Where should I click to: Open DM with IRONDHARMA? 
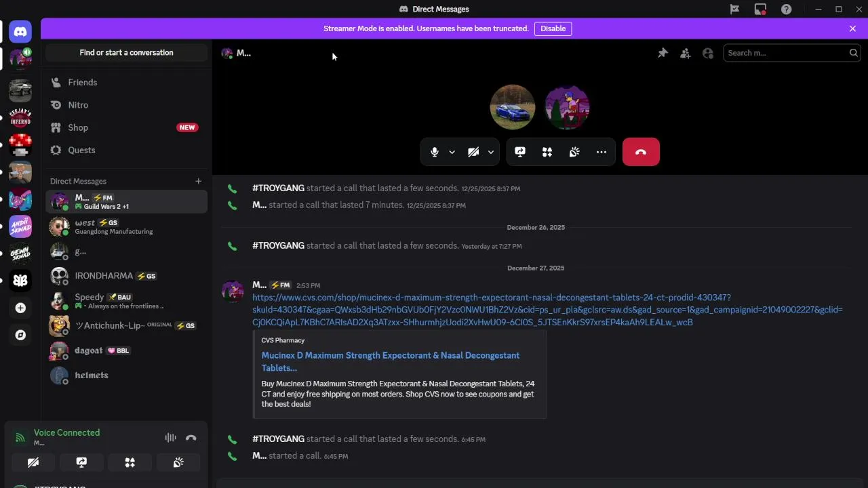126,276
